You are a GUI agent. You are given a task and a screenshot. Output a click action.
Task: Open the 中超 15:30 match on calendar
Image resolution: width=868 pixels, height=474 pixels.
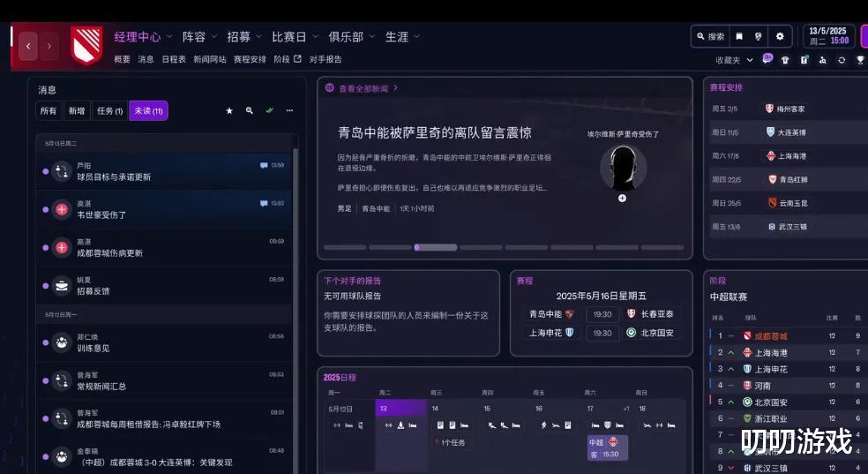607,448
